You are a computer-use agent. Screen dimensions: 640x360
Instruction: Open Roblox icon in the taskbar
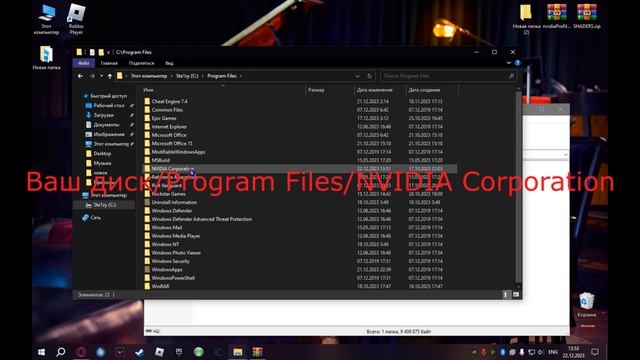(159, 352)
